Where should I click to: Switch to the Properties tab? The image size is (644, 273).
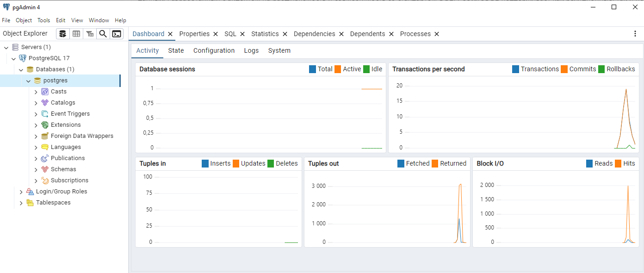[x=194, y=34]
